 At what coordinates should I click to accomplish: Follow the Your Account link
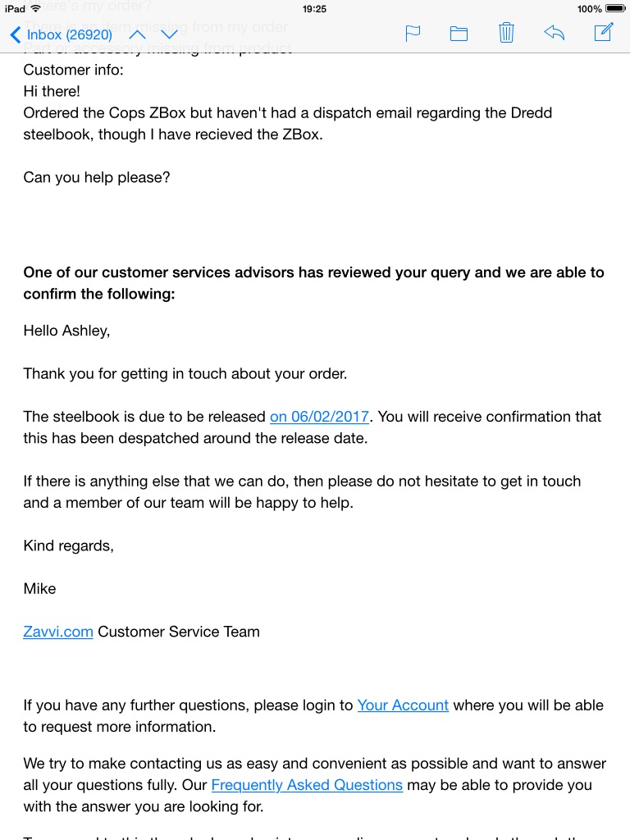403,705
